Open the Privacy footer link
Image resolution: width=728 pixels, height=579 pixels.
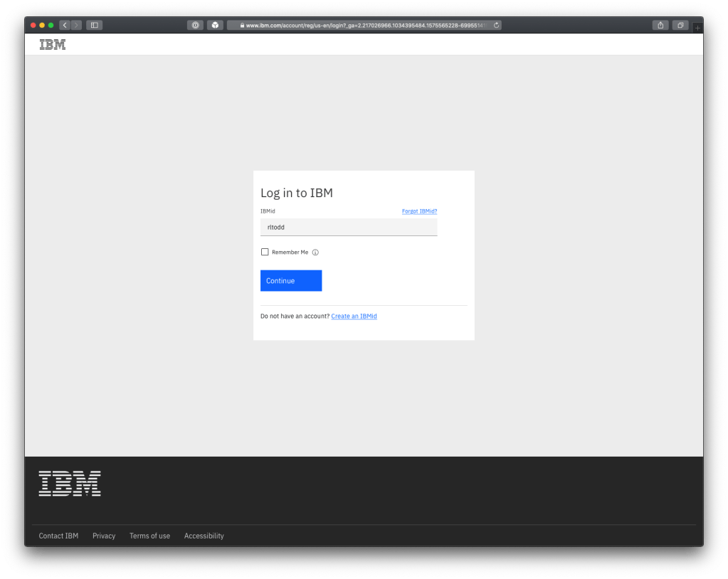[x=104, y=536]
